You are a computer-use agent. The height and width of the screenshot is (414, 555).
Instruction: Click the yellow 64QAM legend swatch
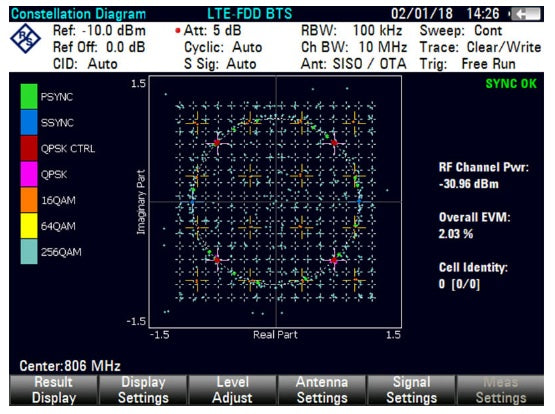29,226
